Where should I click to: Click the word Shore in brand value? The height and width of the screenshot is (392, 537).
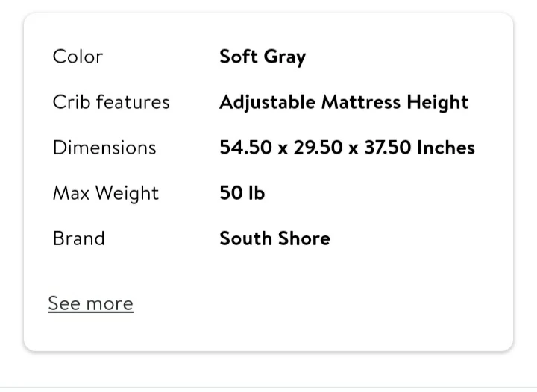click(304, 238)
